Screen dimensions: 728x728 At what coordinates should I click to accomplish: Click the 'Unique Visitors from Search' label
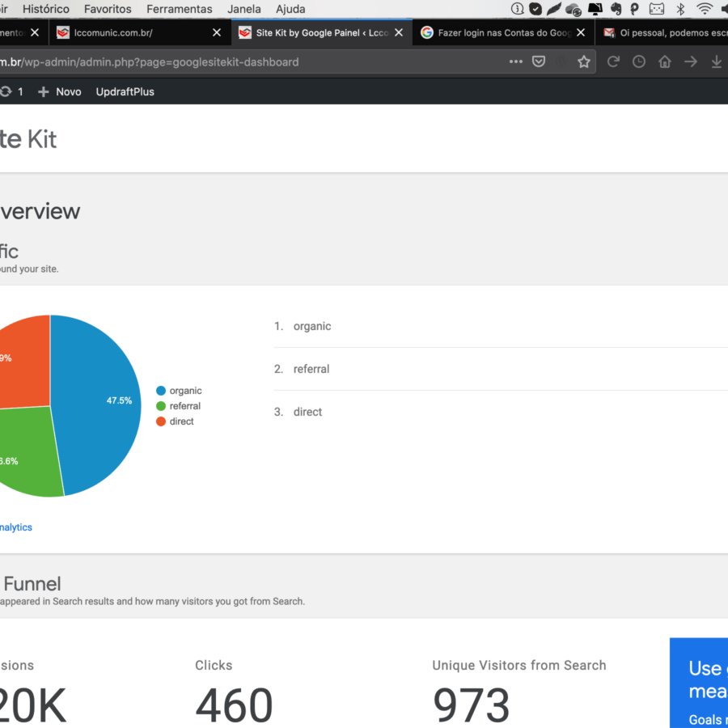519,666
